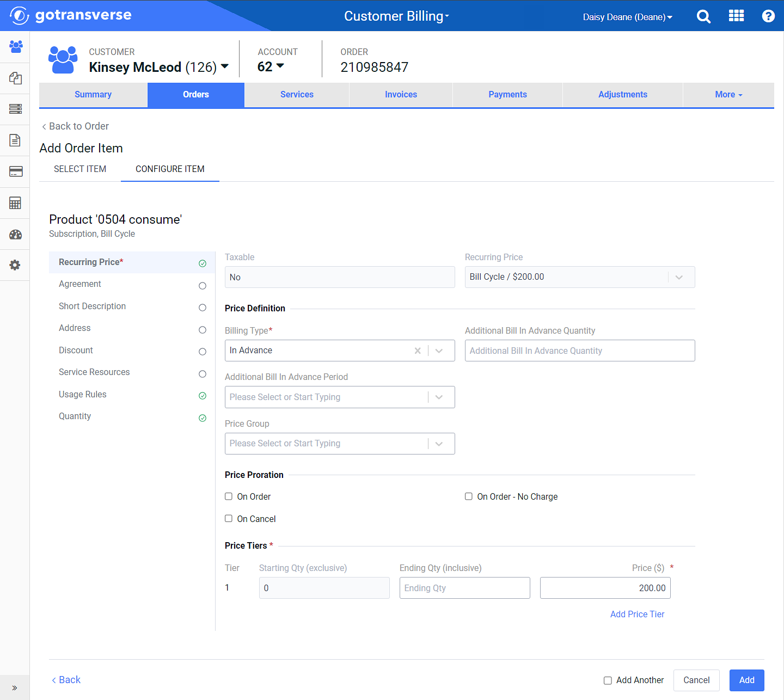Switch to Adjustments tab
Image resolution: width=784 pixels, height=700 pixels.
click(x=623, y=95)
